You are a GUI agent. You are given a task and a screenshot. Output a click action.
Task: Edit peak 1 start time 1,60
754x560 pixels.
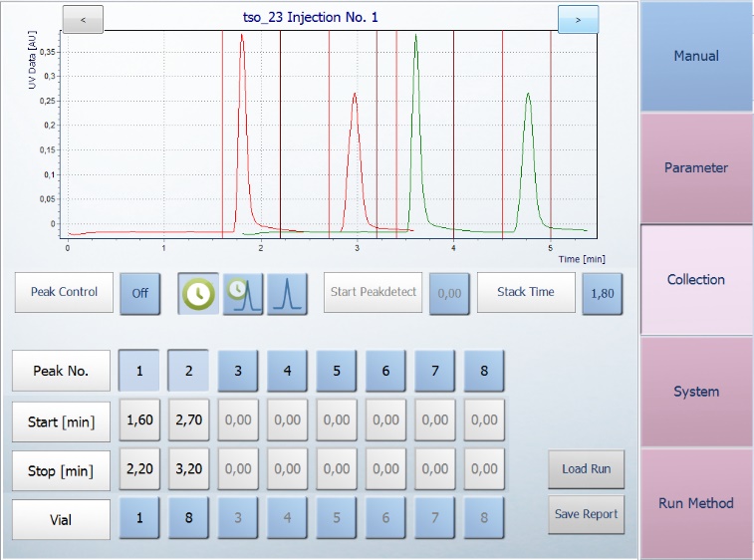point(139,420)
